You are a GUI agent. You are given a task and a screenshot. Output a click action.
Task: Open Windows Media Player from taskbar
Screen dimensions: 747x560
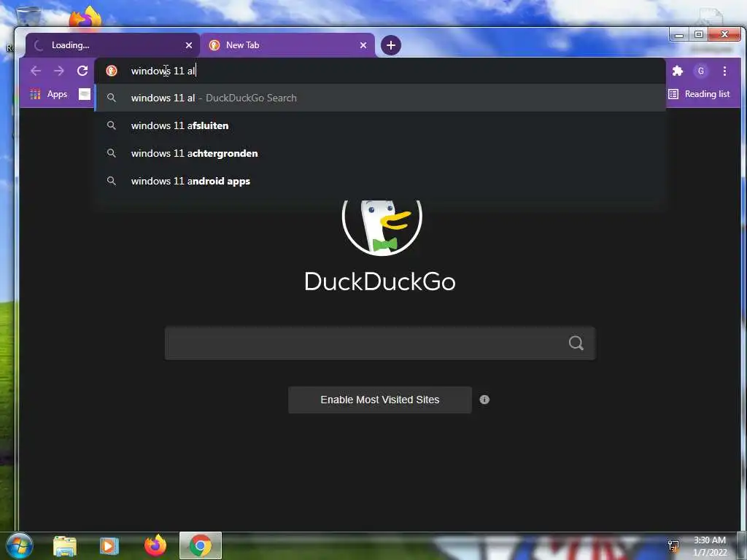pos(109,545)
